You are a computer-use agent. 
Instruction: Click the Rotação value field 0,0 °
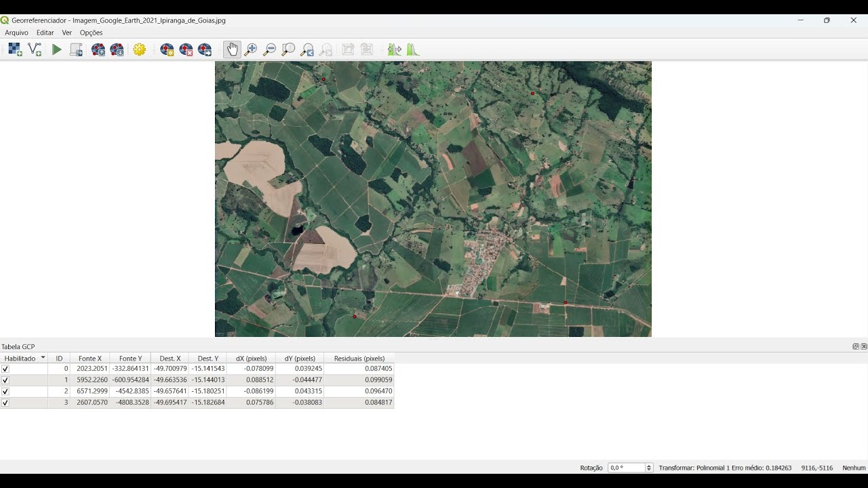626,468
